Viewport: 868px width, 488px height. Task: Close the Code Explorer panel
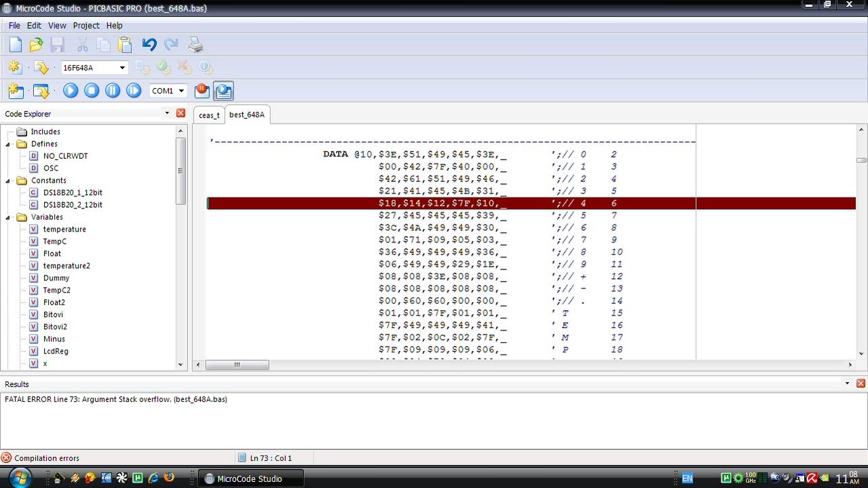[181, 113]
